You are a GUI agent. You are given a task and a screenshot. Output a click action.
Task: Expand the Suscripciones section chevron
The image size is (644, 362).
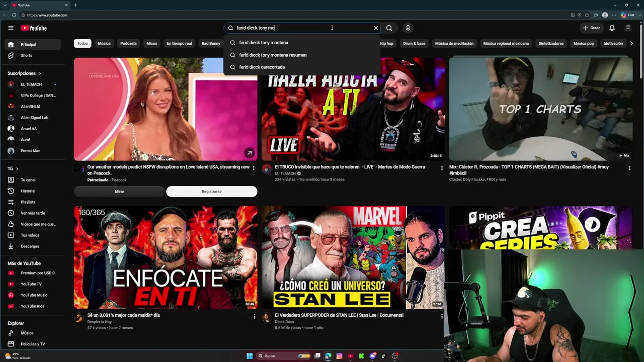(x=40, y=73)
